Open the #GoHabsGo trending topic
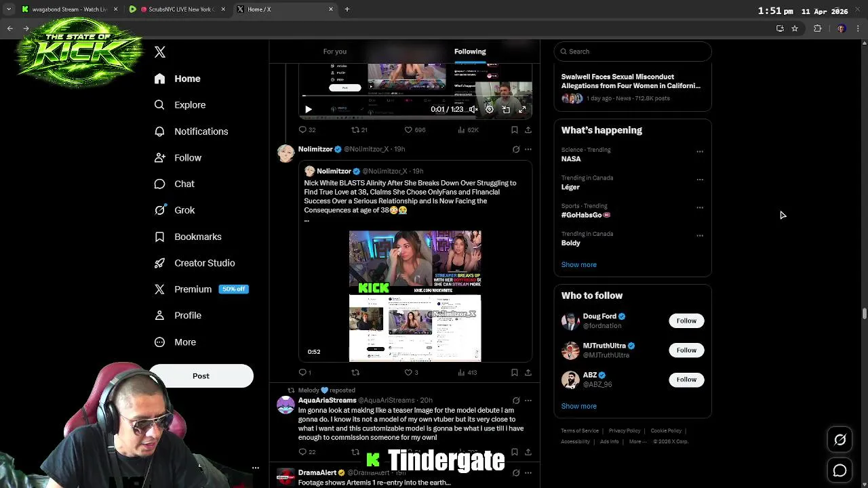The image size is (868, 488). point(586,215)
